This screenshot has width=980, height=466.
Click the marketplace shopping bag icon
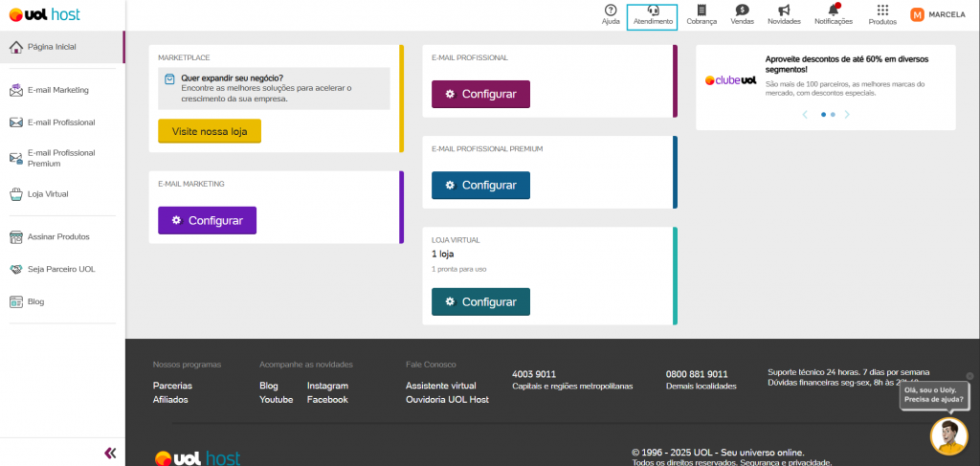tap(169, 79)
